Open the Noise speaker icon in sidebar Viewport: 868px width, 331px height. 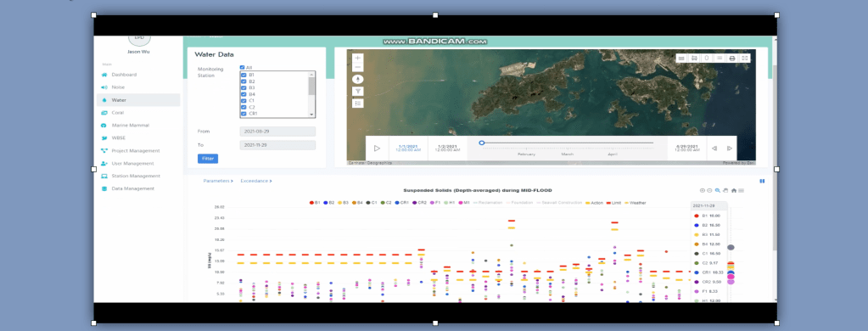point(104,87)
